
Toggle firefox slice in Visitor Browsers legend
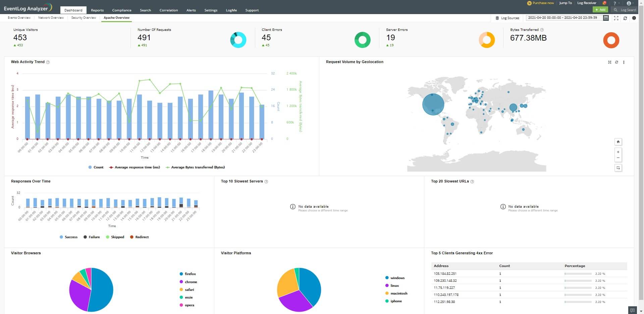coord(188,274)
